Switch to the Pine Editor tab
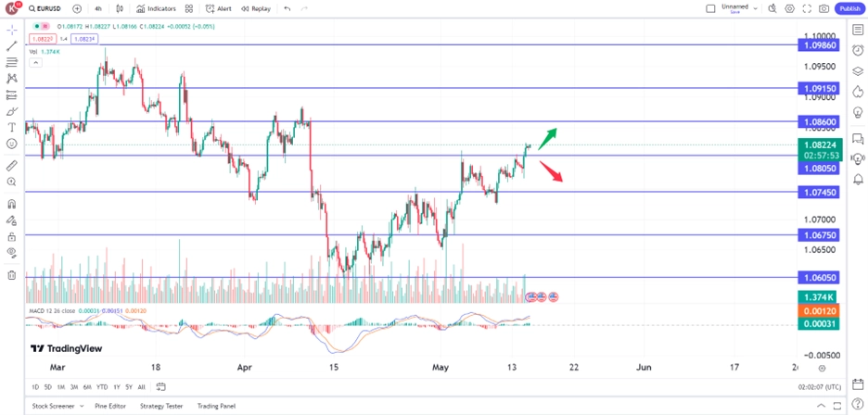This screenshot has width=868, height=415. (110, 406)
